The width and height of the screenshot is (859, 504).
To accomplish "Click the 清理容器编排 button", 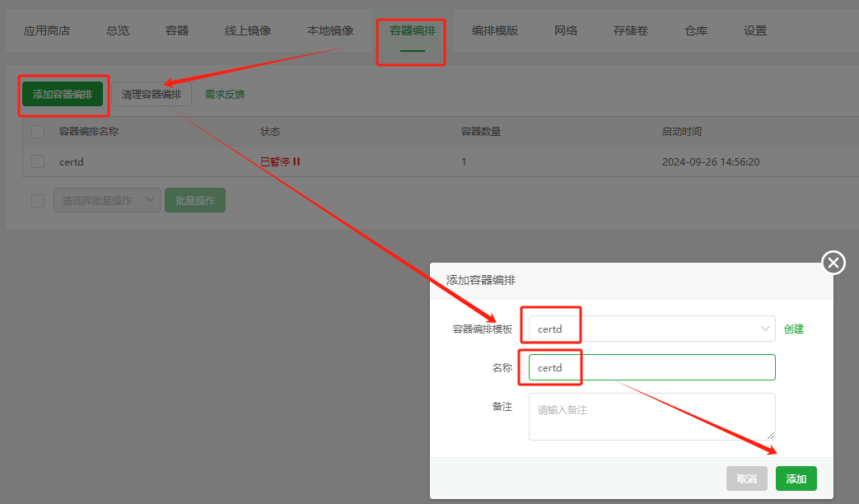I will [152, 94].
